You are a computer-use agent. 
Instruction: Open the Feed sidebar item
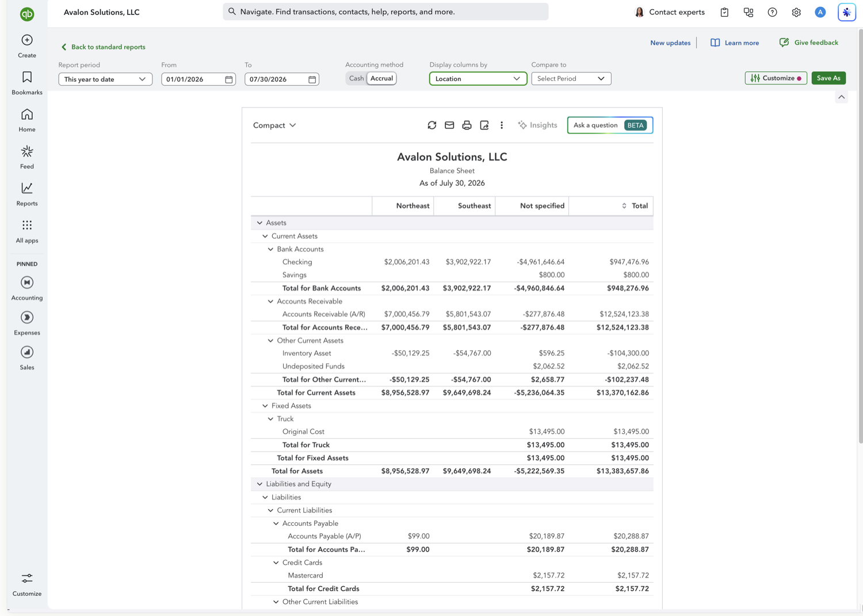27,158
